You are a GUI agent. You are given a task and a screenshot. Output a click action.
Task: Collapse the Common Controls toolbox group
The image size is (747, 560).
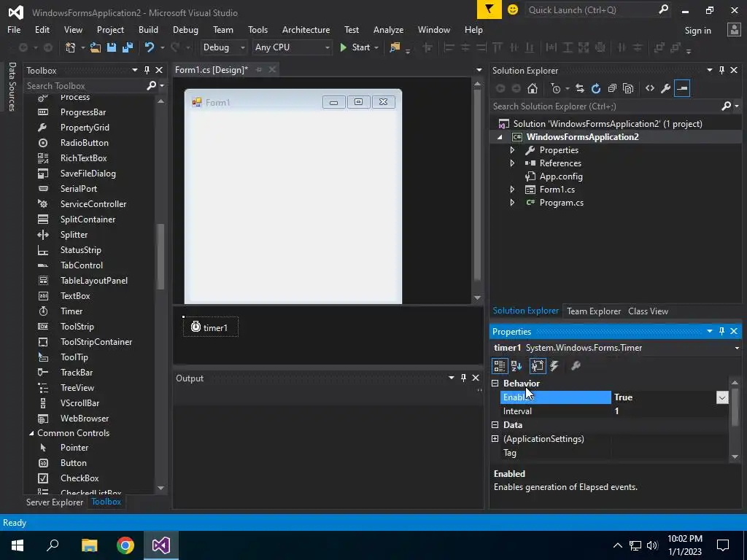click(31, 433)
